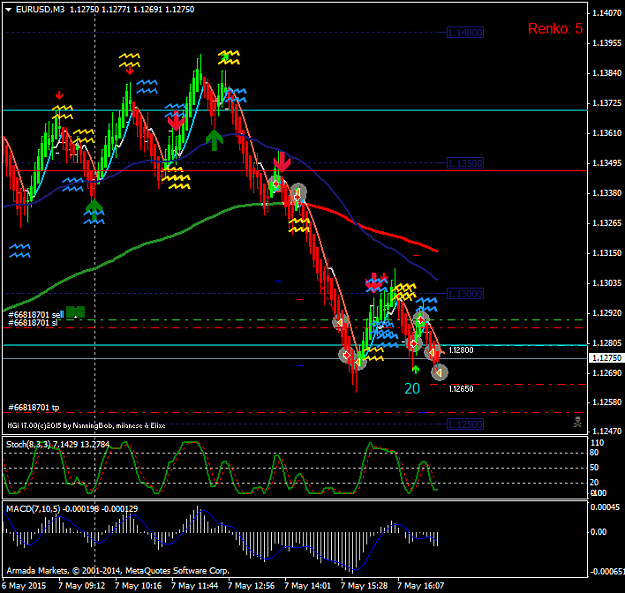Click the 7 May 14:01 time label

[x=308, y=586]
